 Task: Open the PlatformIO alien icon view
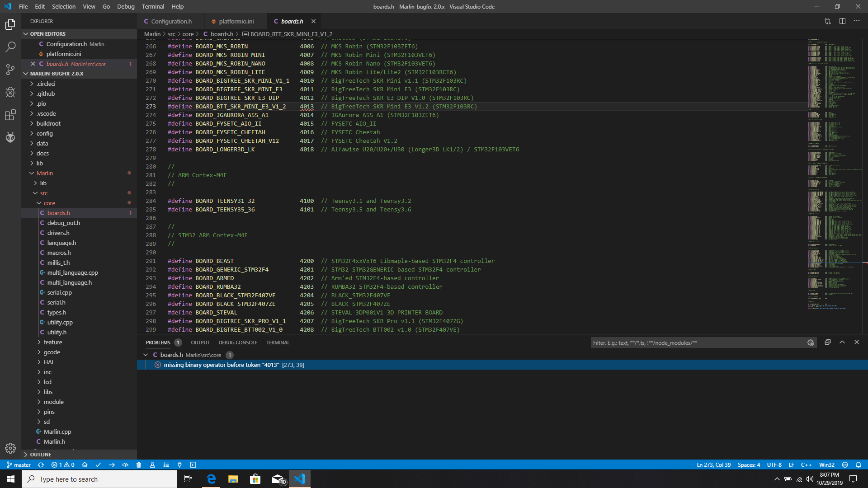tap(10, 137)
